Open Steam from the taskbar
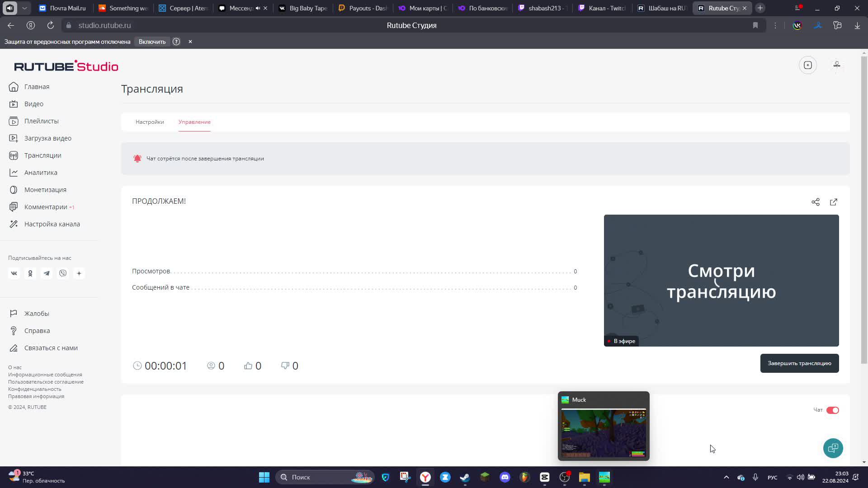Viewport: 868px width, 488px height. click(465, 477)
